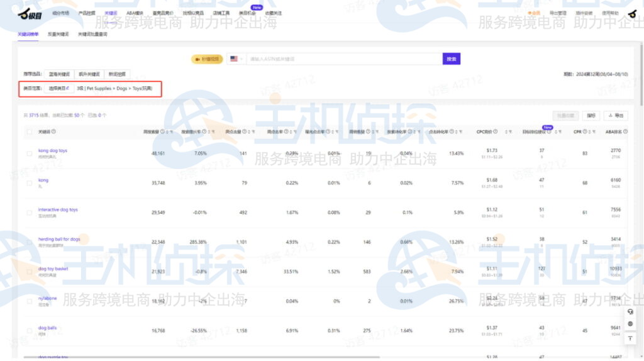This screenshot has width=644, height=361.
Task: Open the ABA top navigation menu
Action: 135,14
